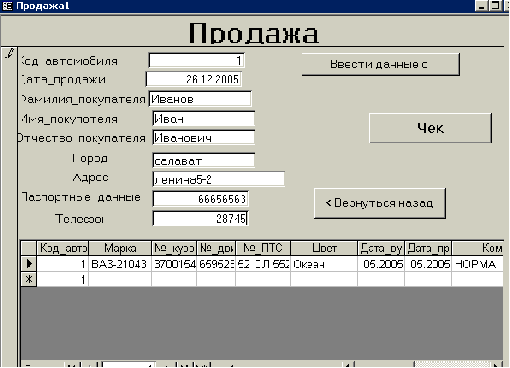Image resolution: width=510 pixels, height=368 pixels.
Task: Select the pencil record selector of the form
Action: point(9,53)
